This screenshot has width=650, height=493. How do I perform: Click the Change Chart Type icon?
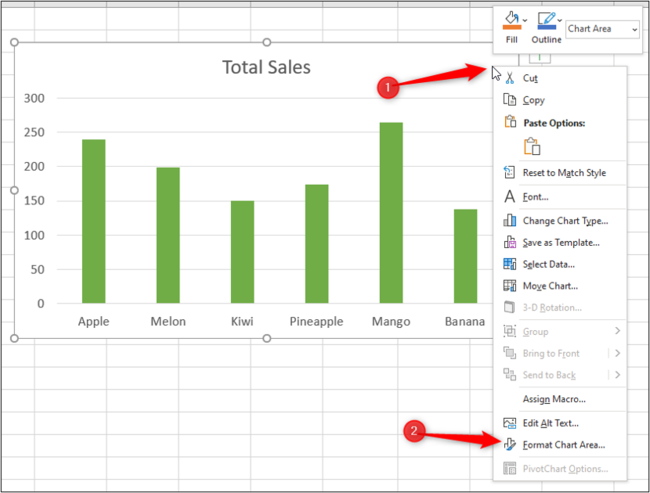(x=509, y=221)
